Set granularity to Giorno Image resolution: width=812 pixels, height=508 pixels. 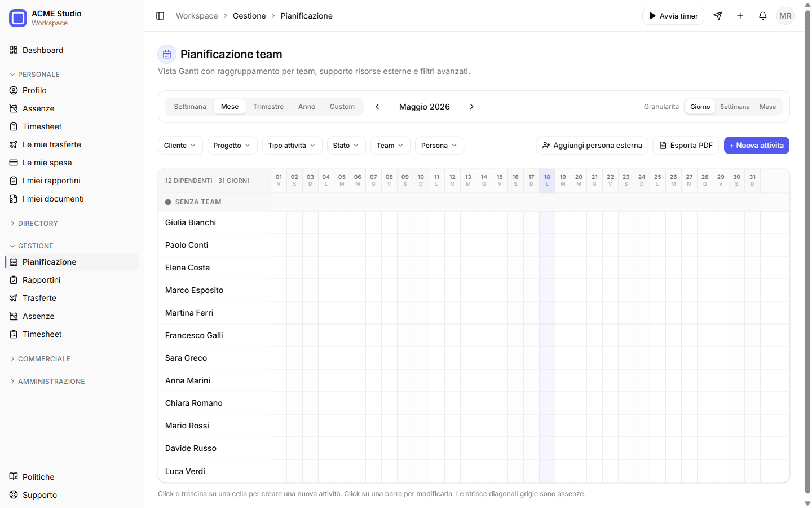700,107
